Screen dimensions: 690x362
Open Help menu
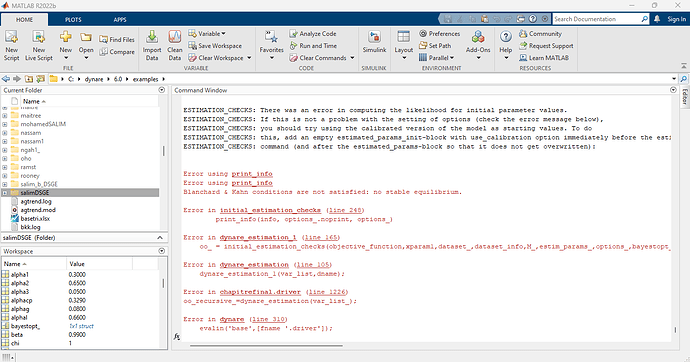(506, 46)
